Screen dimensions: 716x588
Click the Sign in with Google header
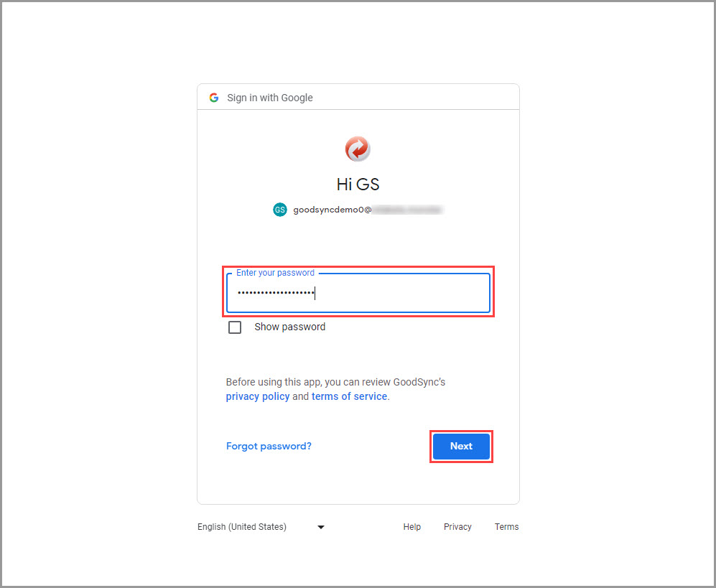[x=269, y=97]
